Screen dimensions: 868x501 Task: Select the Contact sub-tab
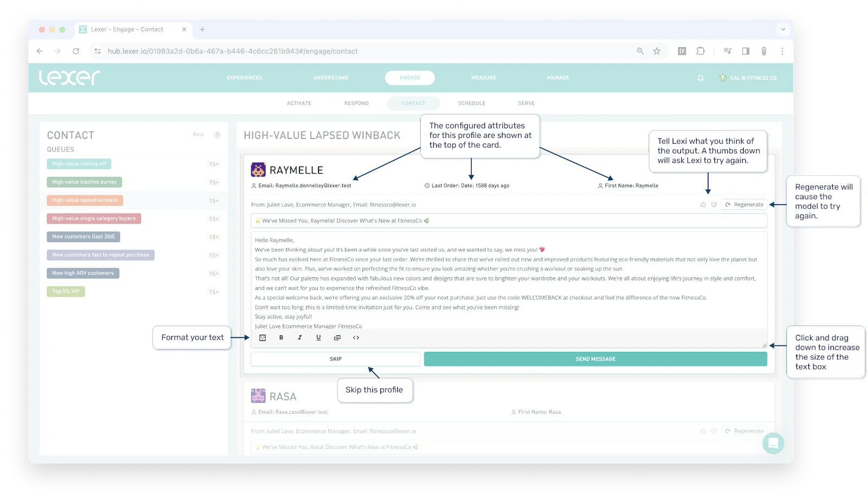coord(413,103)
